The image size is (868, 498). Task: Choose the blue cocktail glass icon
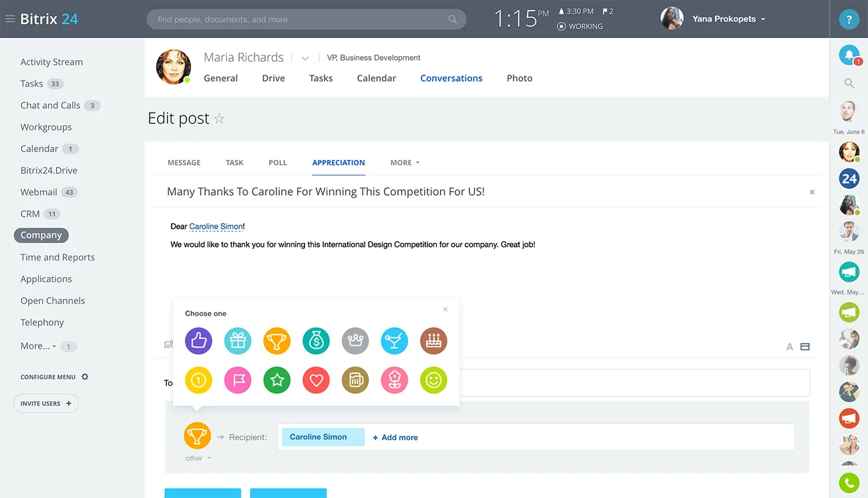[x=395, y=341]
